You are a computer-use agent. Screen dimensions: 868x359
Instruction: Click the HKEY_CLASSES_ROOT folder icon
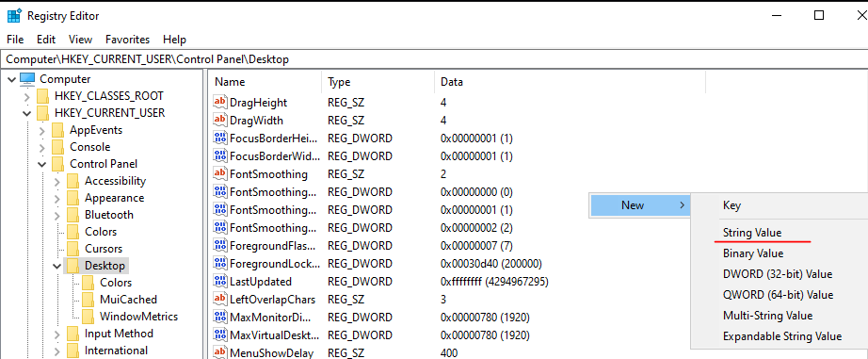pos(43,96)
